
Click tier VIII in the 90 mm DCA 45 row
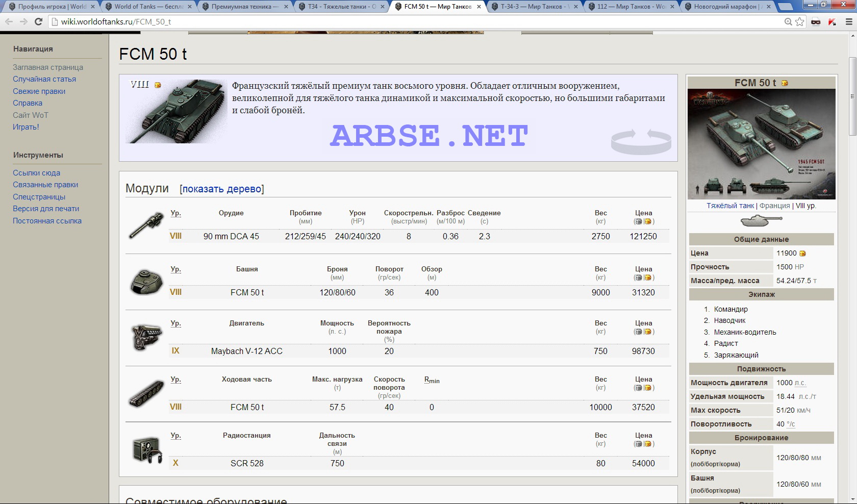point(175,236)
